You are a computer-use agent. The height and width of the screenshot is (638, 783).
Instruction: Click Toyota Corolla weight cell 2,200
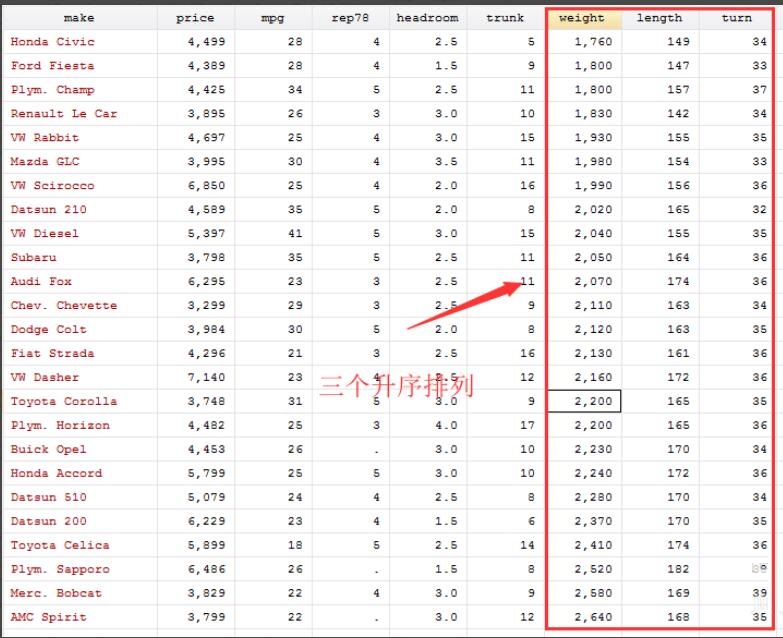tap(584, 401)
